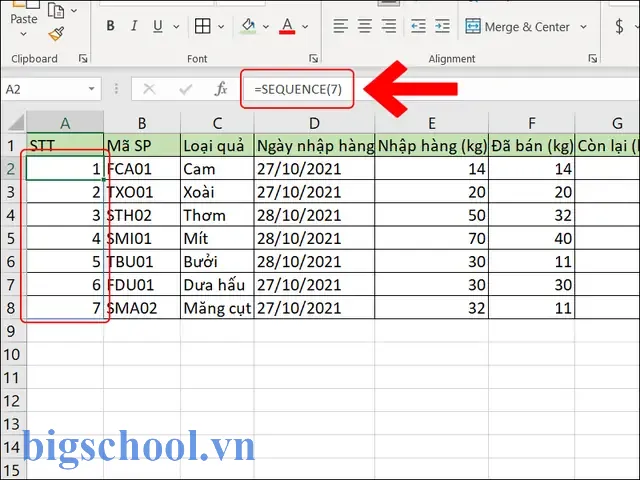Click cell Đã bán (kg)
Image resolution: width=640 pixels, height=480 pixels.
pyautogui.click(x=531, y=145)
